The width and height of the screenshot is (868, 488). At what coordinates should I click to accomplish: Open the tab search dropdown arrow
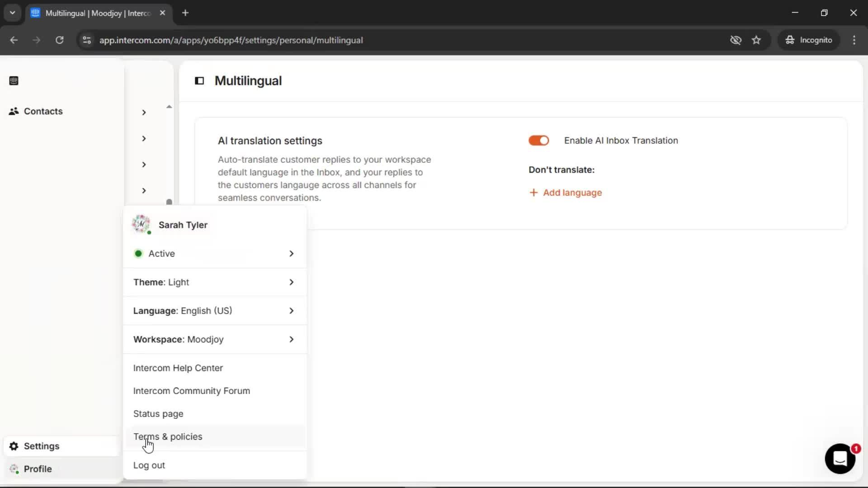pyautogui.click(x=13, y=13)
